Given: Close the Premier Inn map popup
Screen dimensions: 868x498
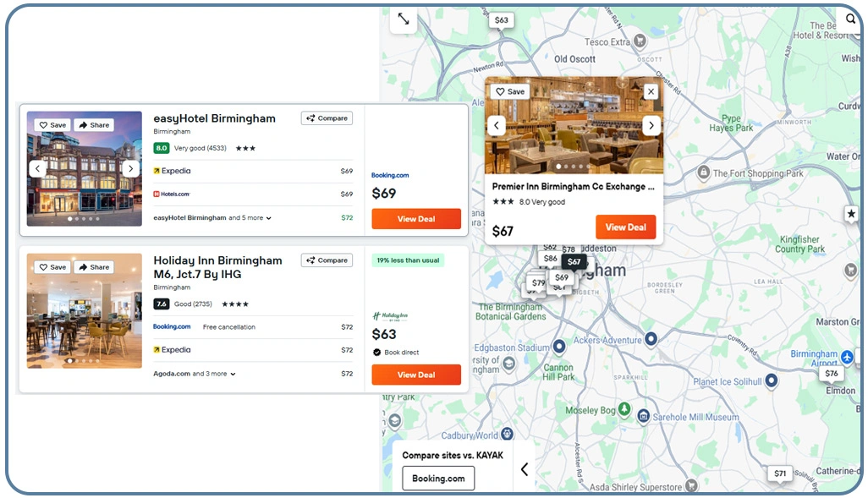Looking at the screenshot, I should 650,91.
